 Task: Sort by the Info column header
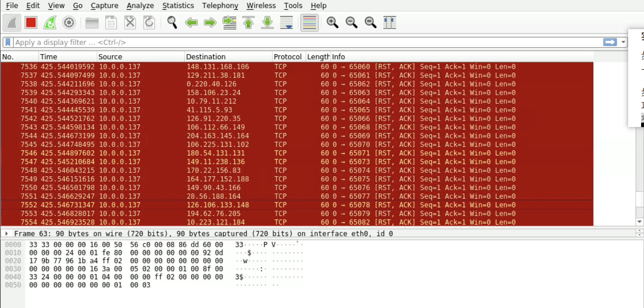tap(462, 56)
